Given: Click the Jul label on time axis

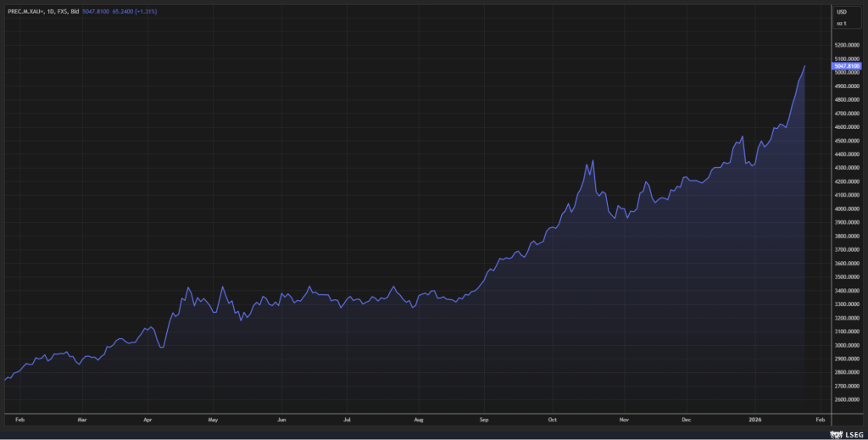Looking at the screenshot, I should click(x=348, y=419).
